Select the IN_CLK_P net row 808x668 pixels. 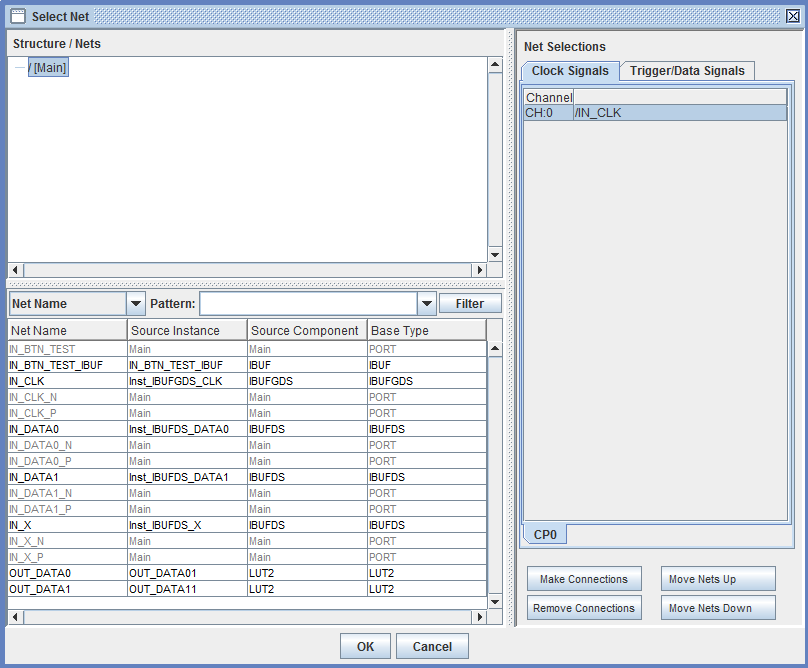point(247,413)
